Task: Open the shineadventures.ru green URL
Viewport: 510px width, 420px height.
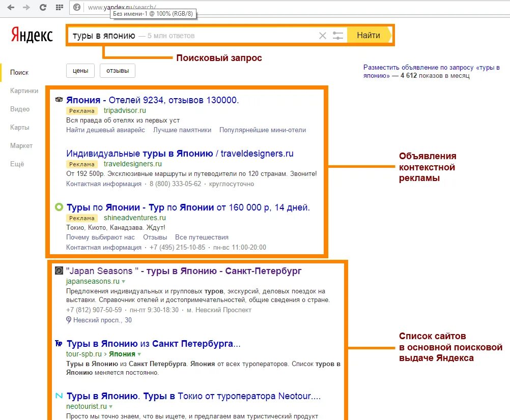Action: (135, 218)
